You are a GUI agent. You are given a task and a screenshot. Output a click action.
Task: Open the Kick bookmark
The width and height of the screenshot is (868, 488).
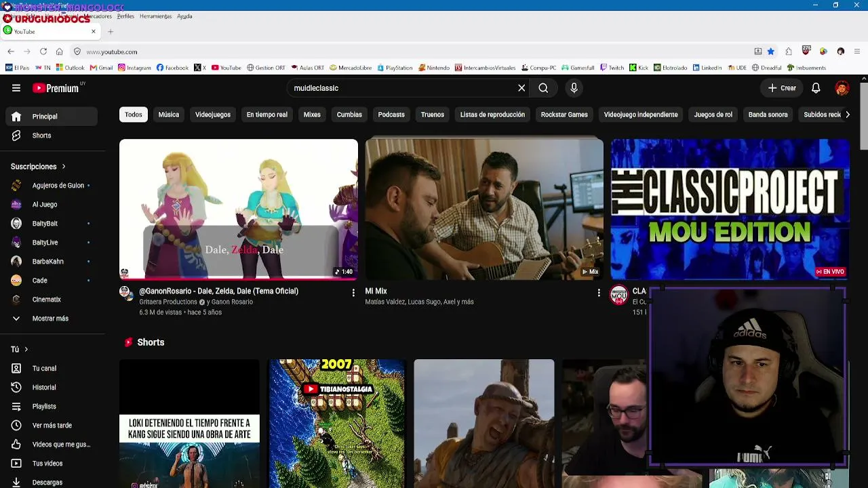(x=639, y=68)
